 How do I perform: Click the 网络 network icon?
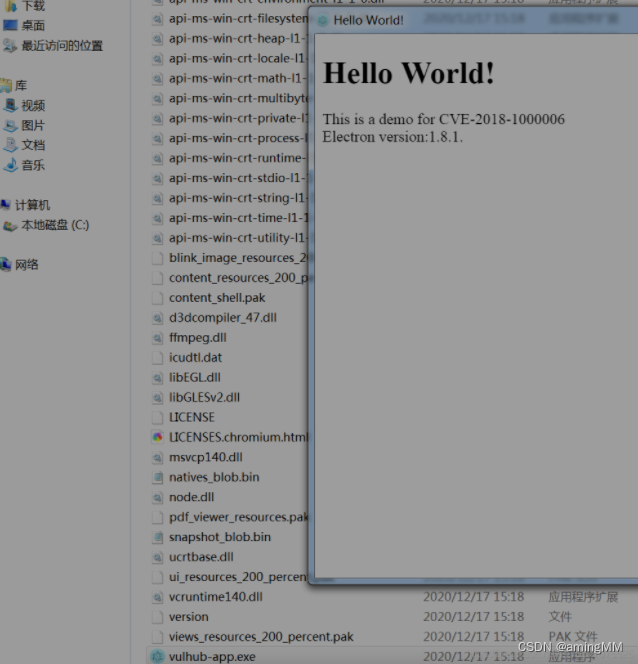point(6,265)
